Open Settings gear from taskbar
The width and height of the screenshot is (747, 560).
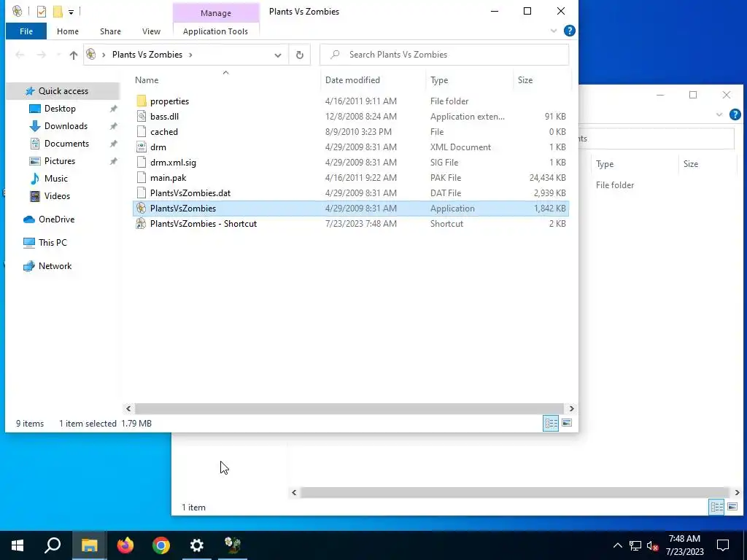click(197, 545)
